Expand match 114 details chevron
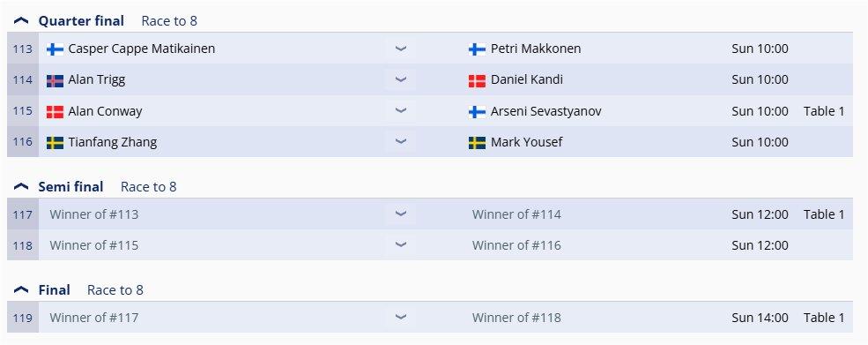 point(401,80)
